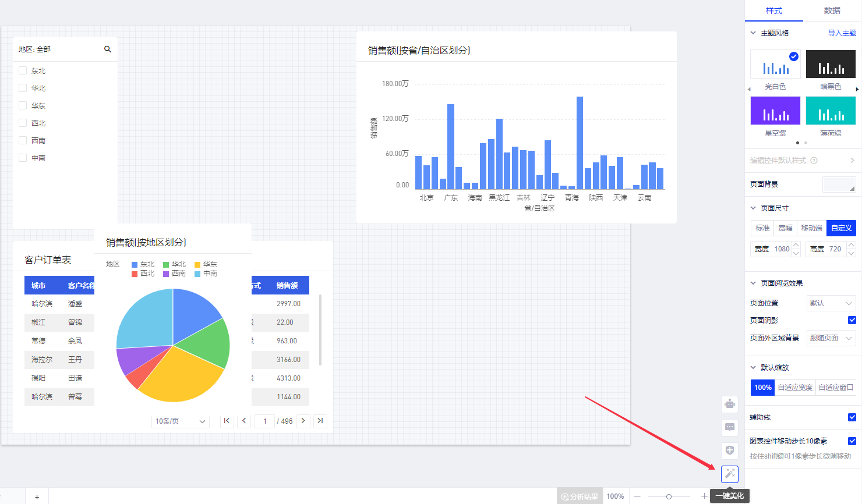Jump to last page of order table
The width and height of the screenshot is (862, 504).
pos(320,421)
